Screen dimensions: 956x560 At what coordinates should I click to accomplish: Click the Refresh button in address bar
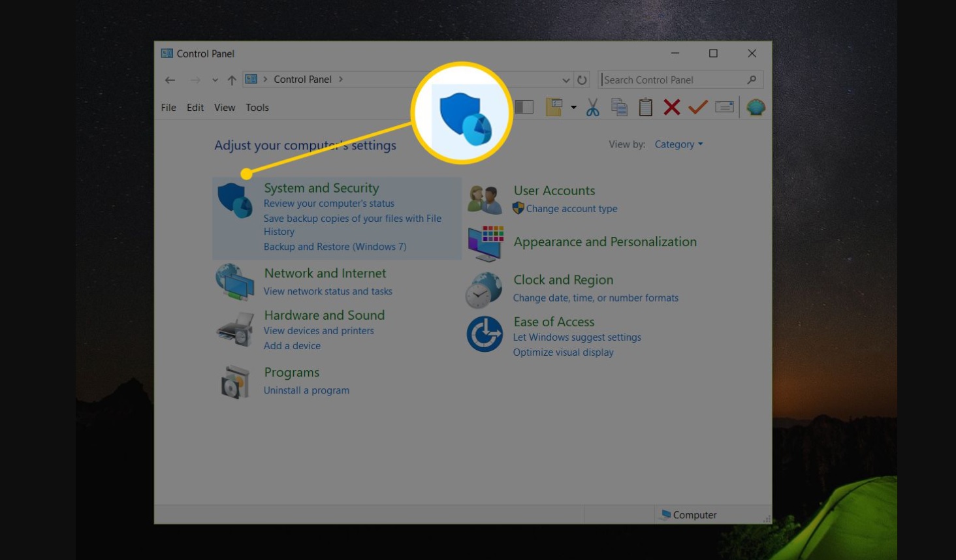pyautogui.click(x=582, y=80)
